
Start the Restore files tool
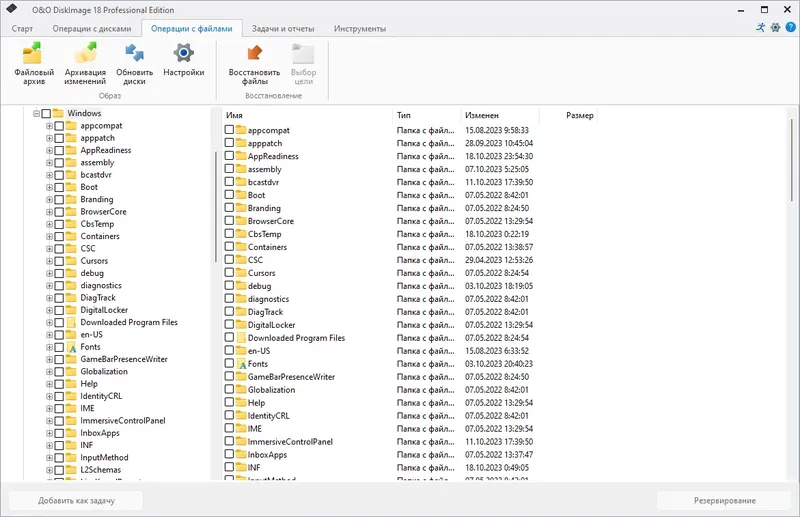[x=254, y=64]
